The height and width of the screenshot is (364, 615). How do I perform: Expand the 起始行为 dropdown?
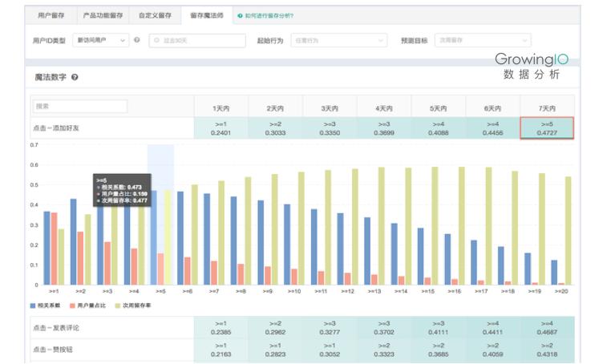(338, 40)
